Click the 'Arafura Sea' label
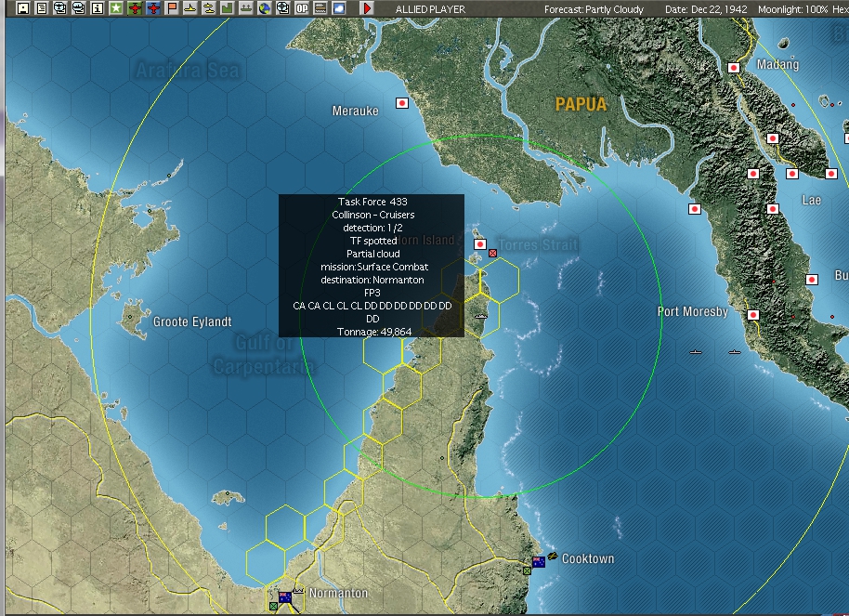This screenshot has width=849, height=616. click(188, 71)
